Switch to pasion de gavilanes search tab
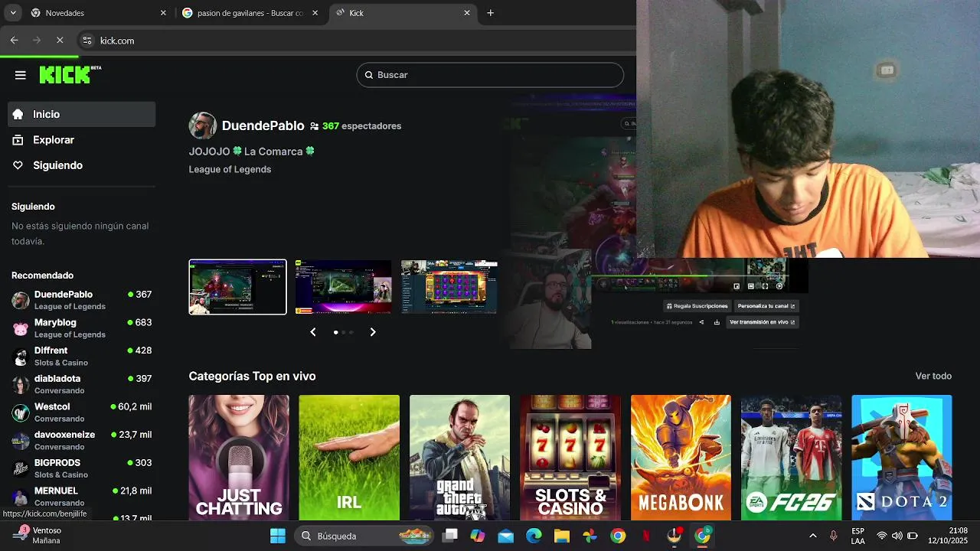Screen dimensions: 980x551 pos(250,13)
